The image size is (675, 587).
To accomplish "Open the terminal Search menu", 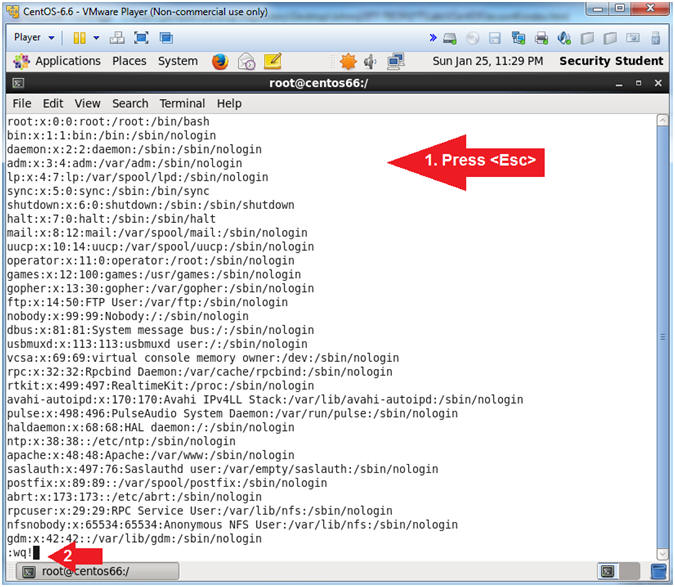I will coord(130,104).
